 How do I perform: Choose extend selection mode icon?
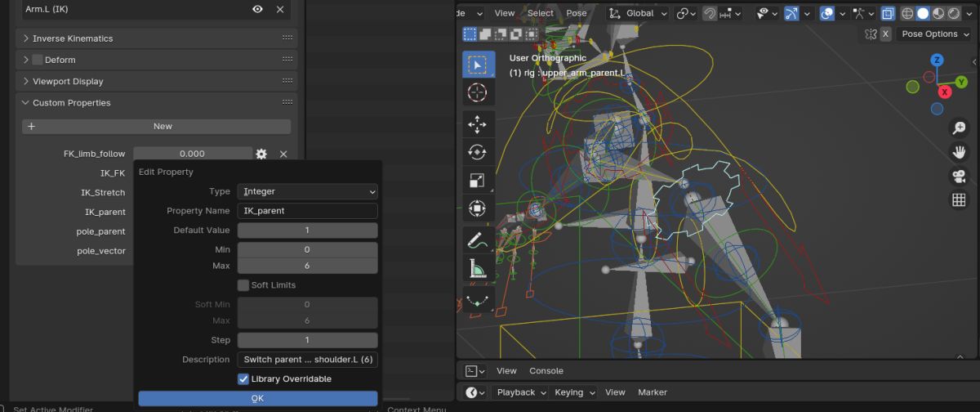[x=485, y=34]
